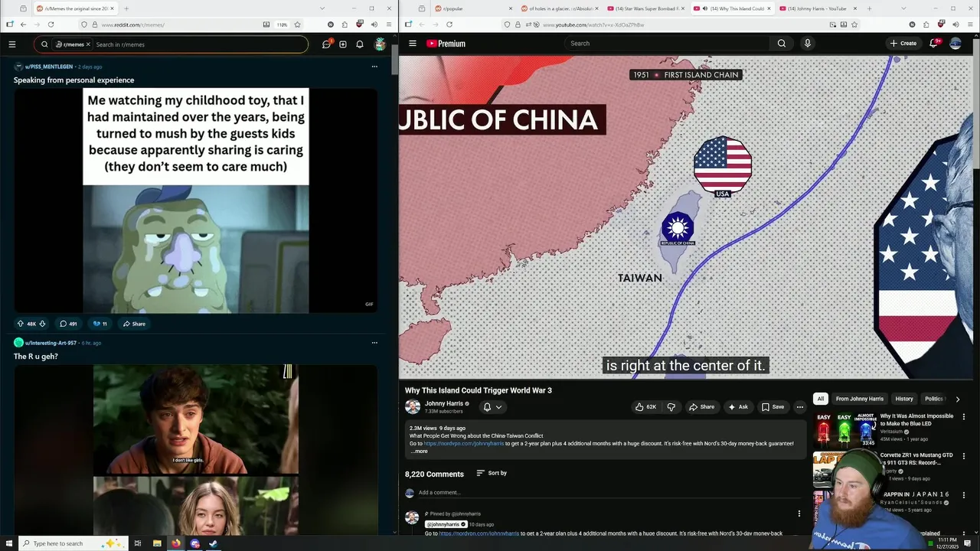Downvote the PISS_MENTLEGEN post
This screenshot has width=980, height=551.
pyautogui.click(x=42, y=324)
